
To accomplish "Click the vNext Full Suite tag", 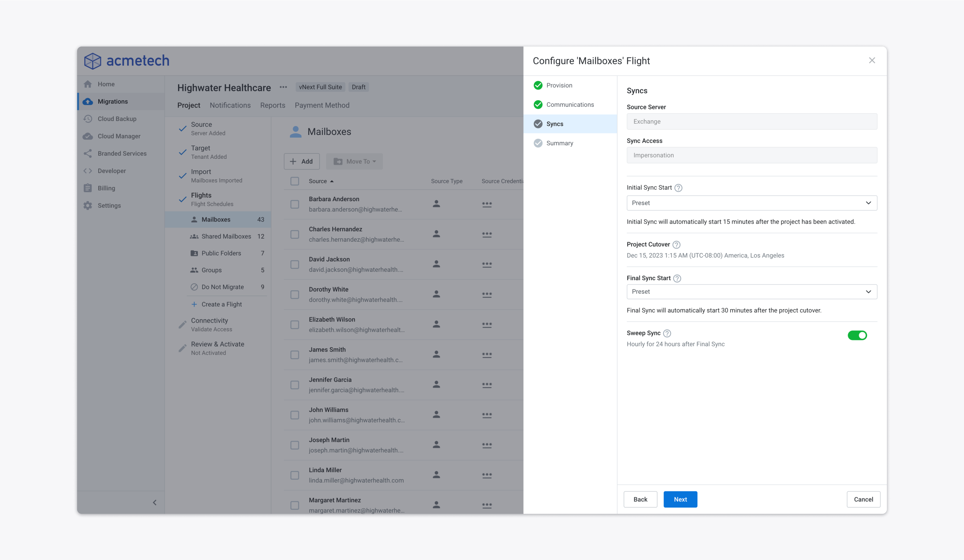I will click(x=320, y=87).
